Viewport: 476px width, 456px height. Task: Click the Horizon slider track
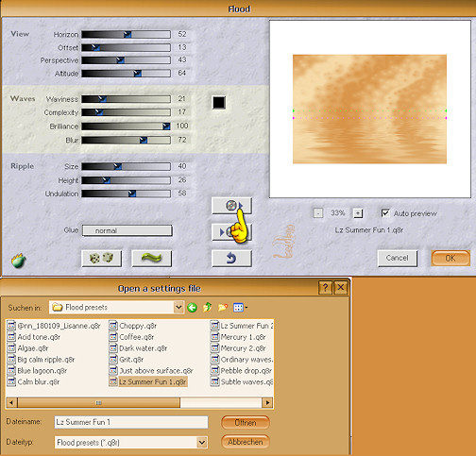pos(126,34)
